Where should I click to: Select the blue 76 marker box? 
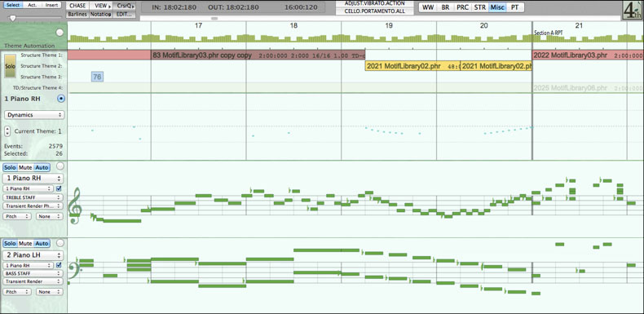(x=97, y=77)
